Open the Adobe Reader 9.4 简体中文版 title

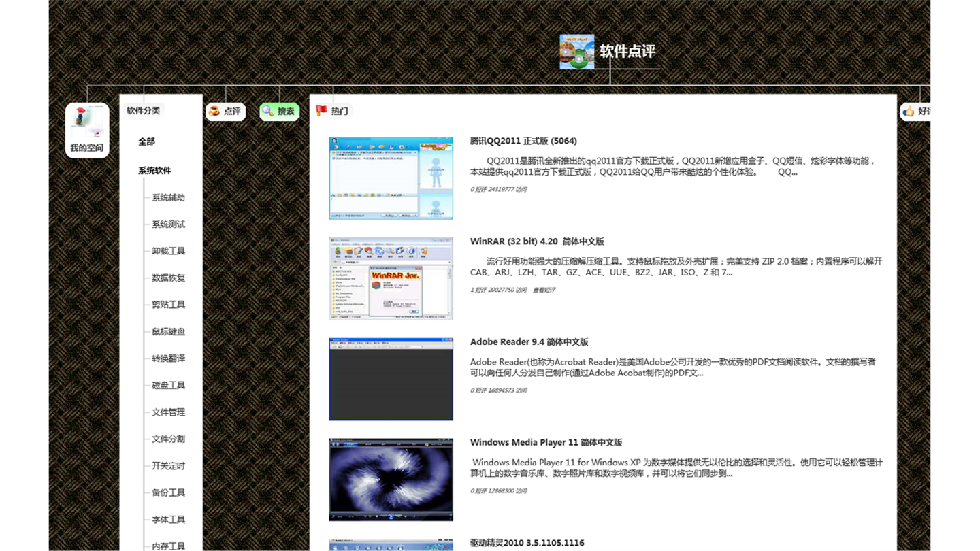pyautogui.click(x=529, y=342)
